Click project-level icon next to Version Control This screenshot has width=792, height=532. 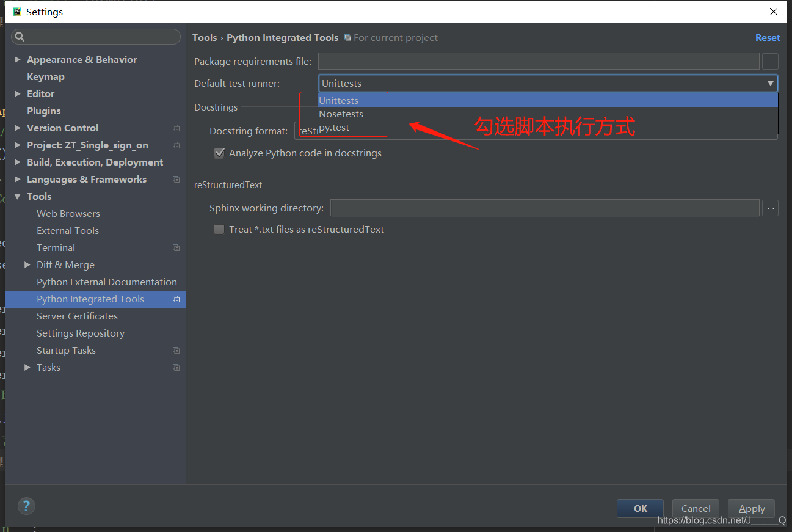(176, 128)
